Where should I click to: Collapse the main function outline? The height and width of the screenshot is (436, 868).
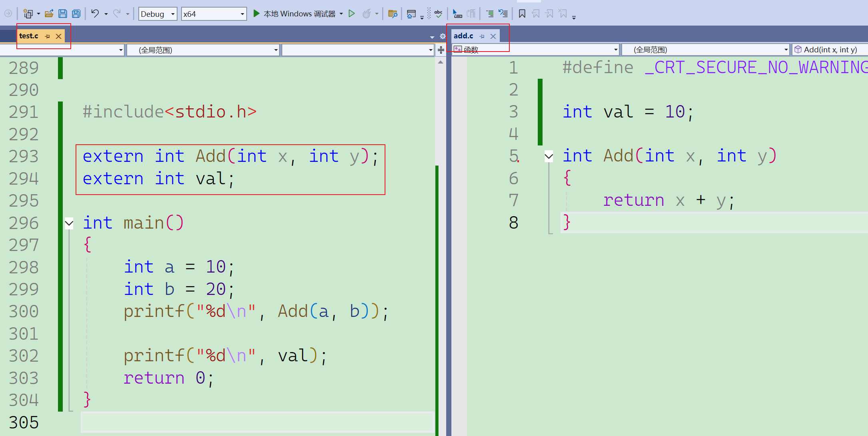69,223
